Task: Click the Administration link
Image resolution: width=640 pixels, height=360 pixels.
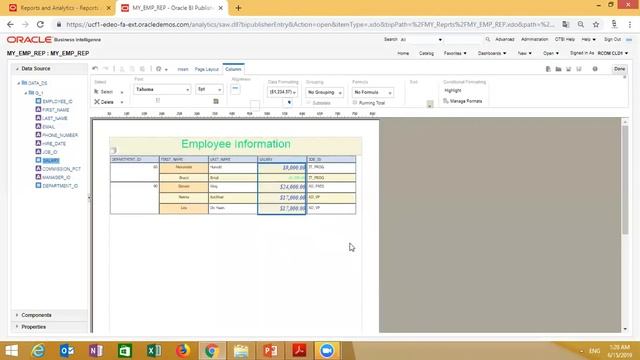Action: (x=534, y=40)
